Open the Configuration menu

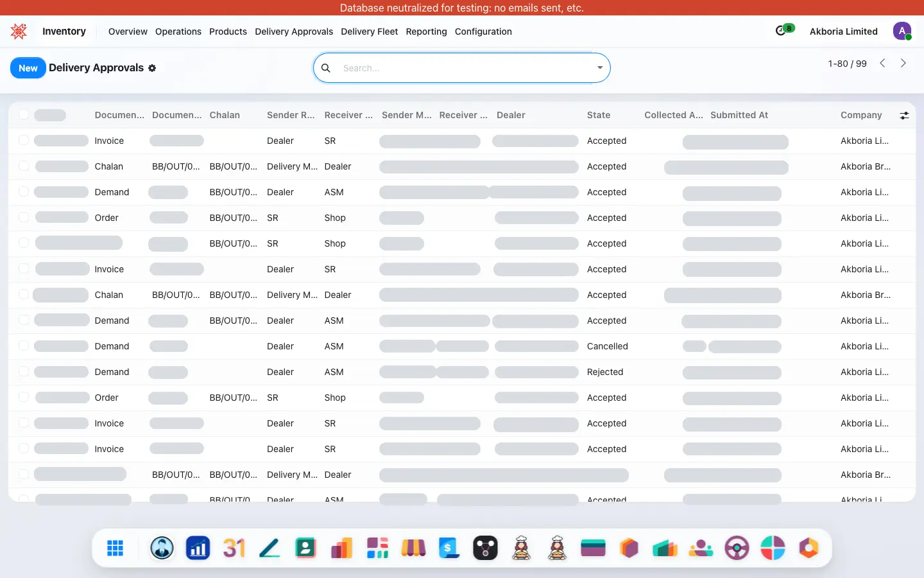483,31
